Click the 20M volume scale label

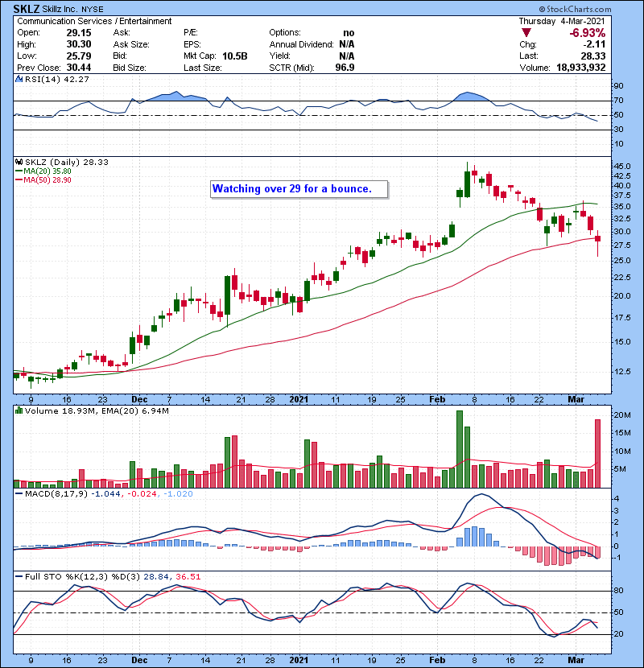(x=622, y=415)
